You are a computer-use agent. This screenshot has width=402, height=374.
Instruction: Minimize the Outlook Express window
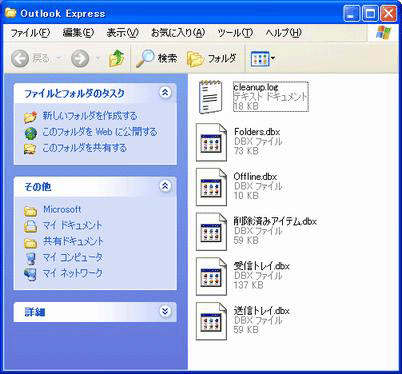coord(352,14)
